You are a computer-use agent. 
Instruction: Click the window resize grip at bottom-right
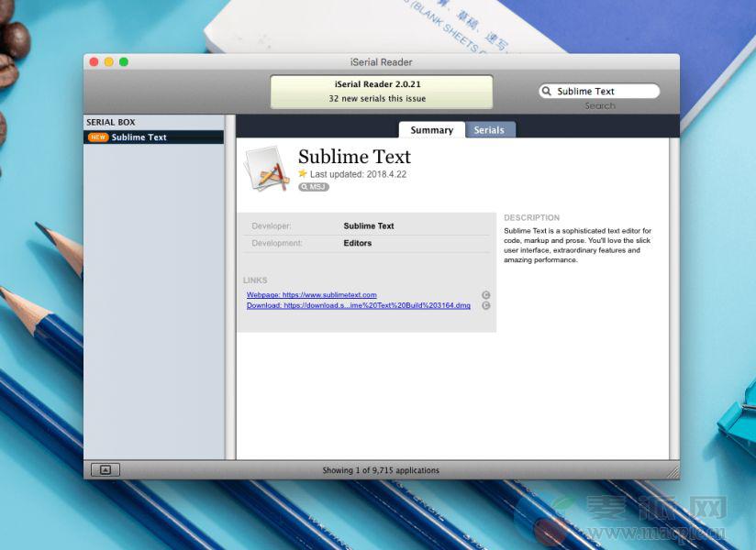coord(673,471)
